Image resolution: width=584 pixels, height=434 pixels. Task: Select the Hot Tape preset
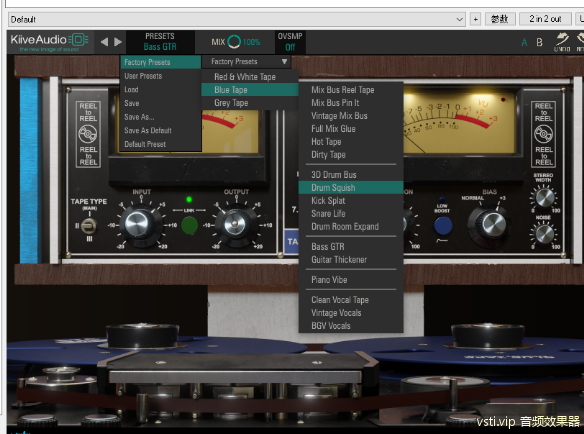tap(351, 142)
